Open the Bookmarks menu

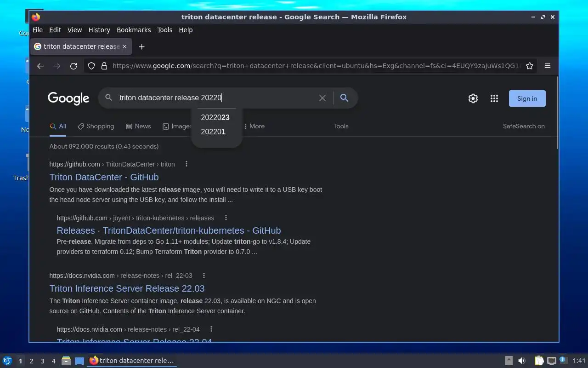click(134, 30)
